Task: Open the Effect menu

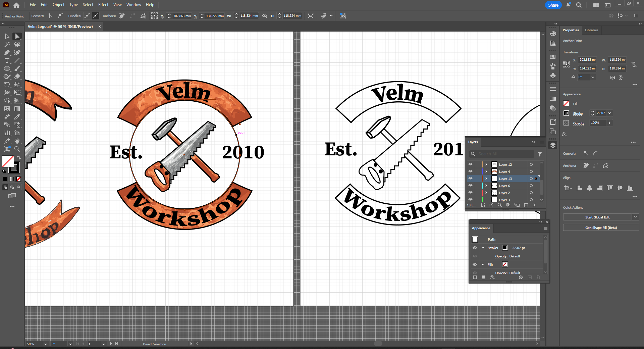Action: point(103,5)
